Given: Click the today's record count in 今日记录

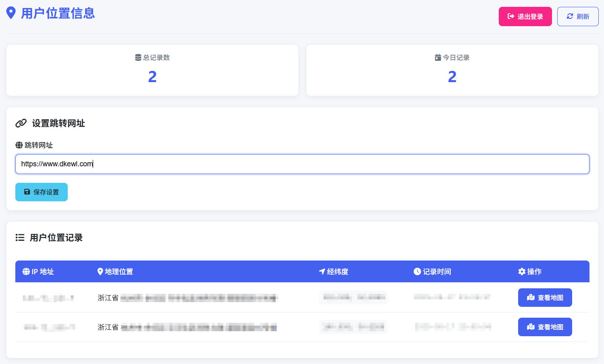Looking at the screenshot, I should [452, 77].
